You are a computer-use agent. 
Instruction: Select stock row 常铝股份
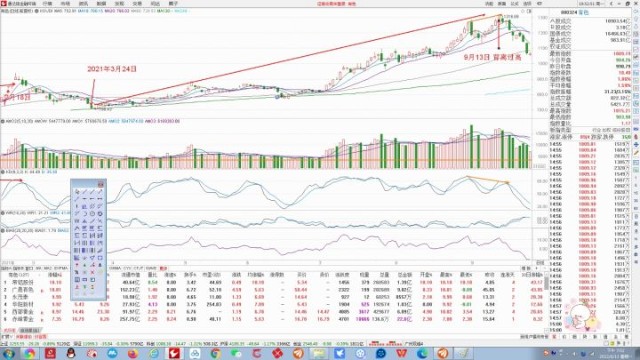tap(273, 282)
